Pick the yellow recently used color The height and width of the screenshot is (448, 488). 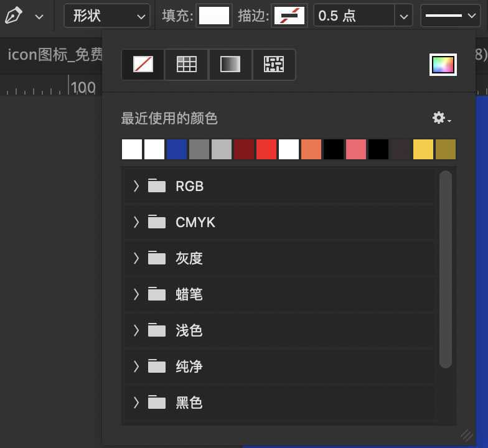[x=423, y=149]
